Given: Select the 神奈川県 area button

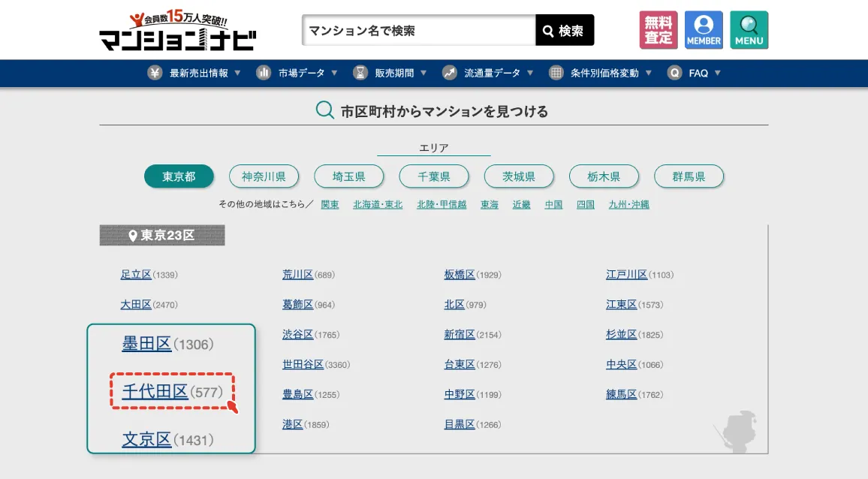Looking at the screenshot, I should (x=264, y=176).
